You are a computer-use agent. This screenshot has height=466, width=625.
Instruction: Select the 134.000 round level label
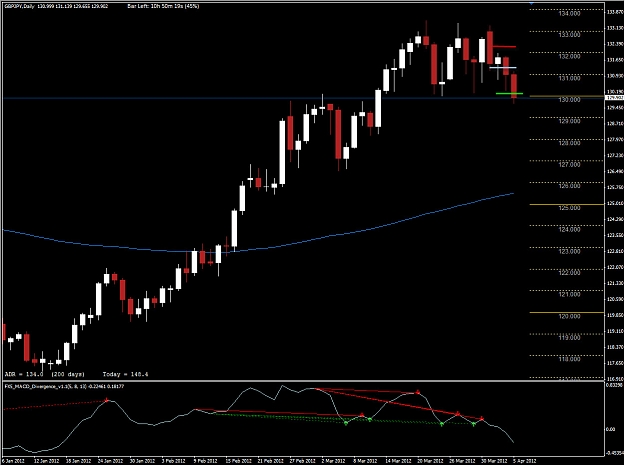[570, 14]
